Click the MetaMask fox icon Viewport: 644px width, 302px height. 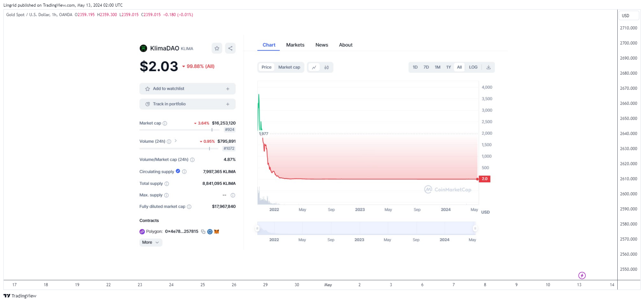pyautogui.click(x=217, y=232)
